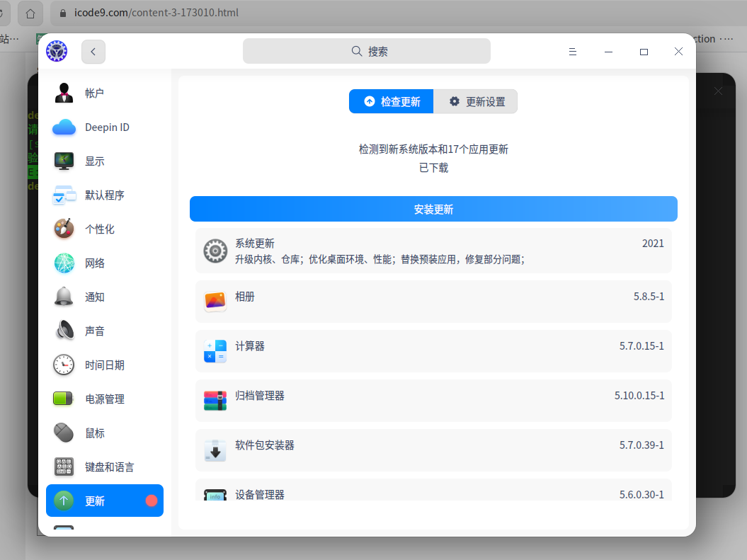Click the Sound (声音) speaker icon

(65, 331)
